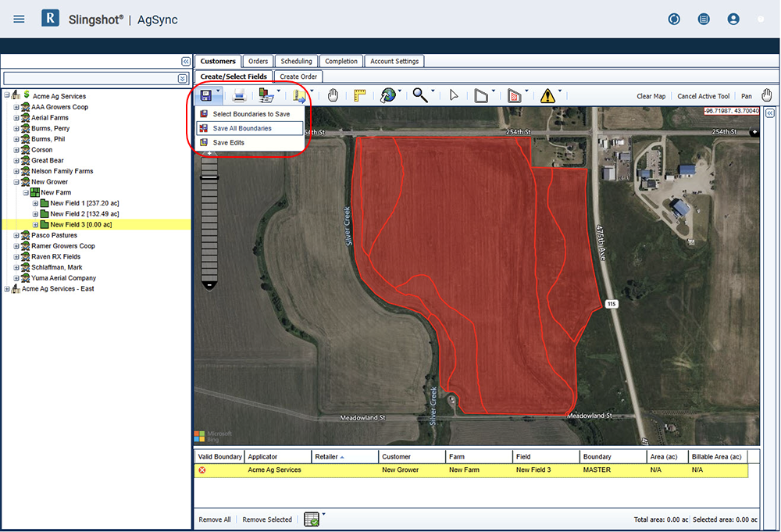This screenshot has height=532, width=781.
Task: Click the import layers icon in toolbar
Action: 266,95
